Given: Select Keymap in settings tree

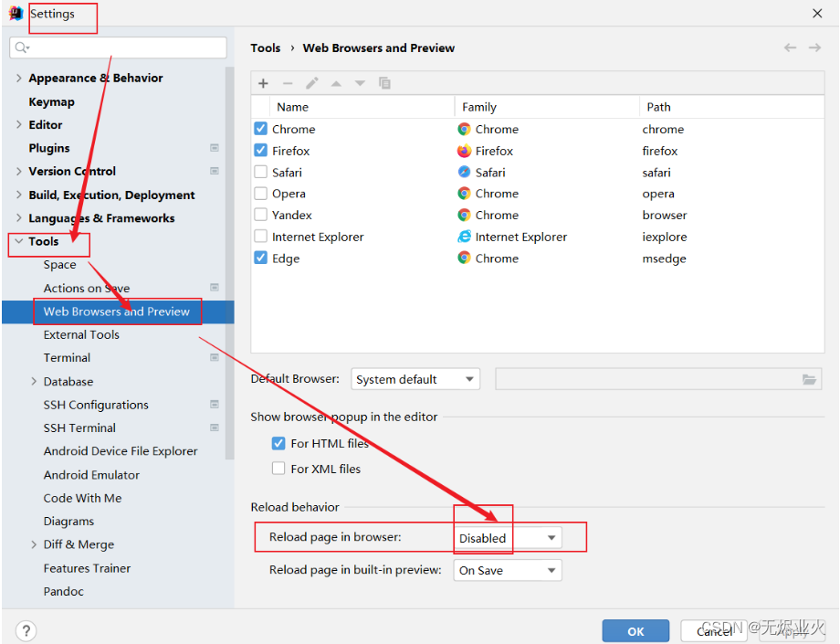Looking at the screenshot, I should [x=51, y=101].
